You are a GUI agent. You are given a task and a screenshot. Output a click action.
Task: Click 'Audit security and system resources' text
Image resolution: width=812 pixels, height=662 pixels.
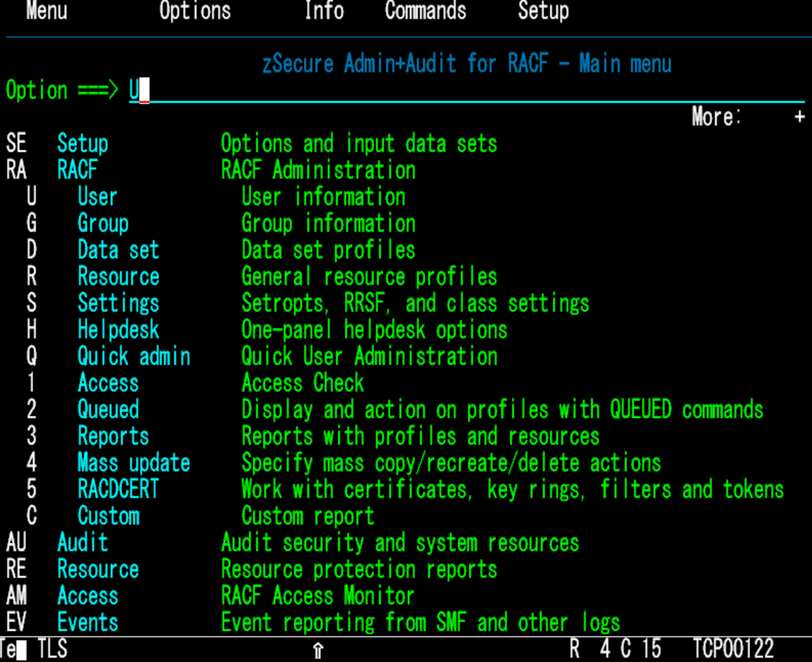400,542
